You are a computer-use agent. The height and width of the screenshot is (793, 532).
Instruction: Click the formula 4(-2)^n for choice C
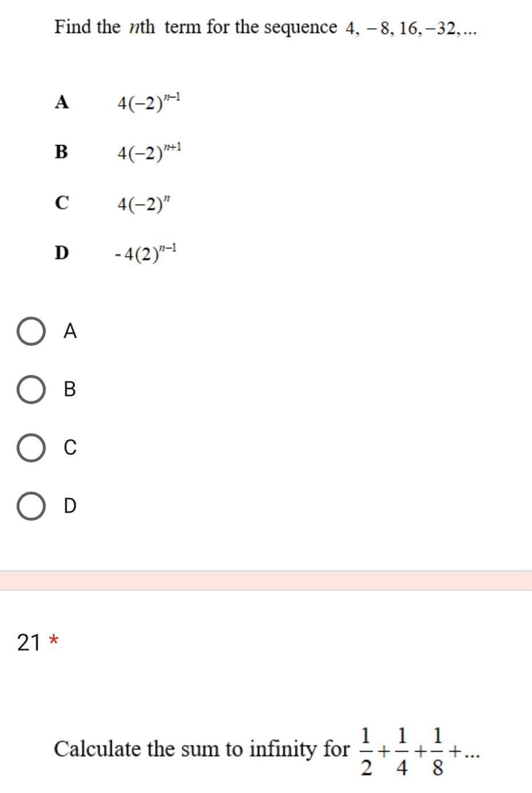tap(144, 203)
